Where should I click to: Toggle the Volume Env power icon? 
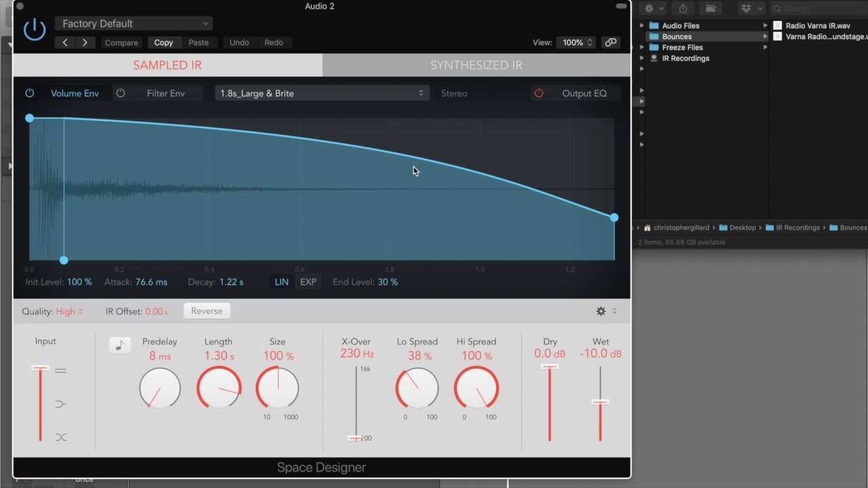coord(30,93)
